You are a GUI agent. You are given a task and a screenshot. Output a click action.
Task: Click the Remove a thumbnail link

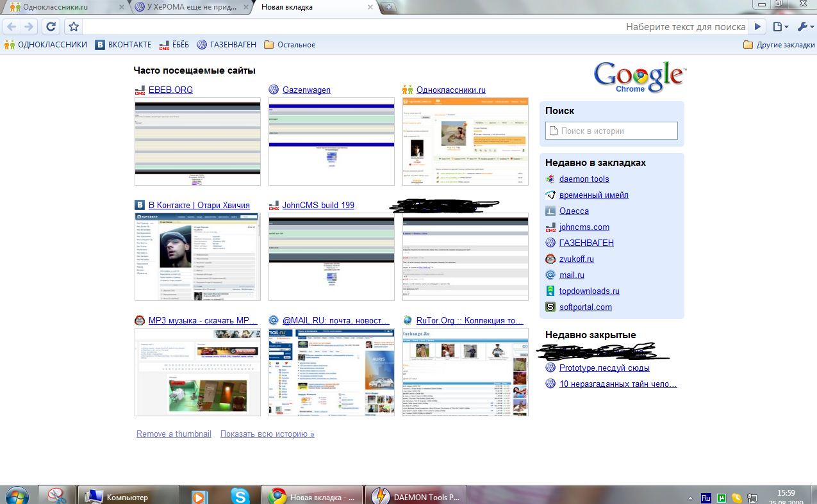(174, 434)
